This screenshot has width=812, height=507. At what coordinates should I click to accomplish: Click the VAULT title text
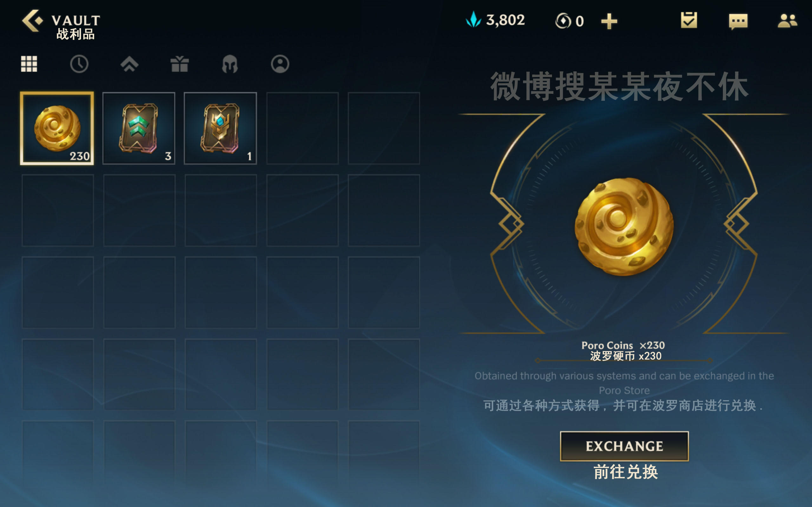click(76, 21)
